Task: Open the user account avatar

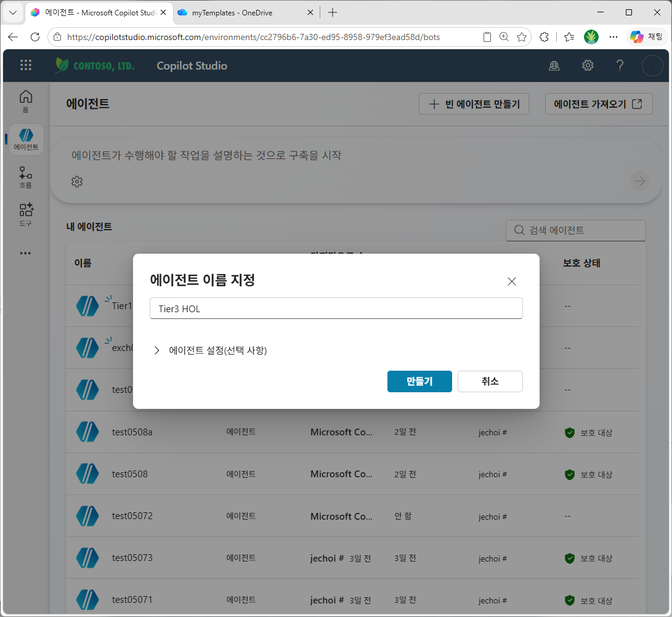Action: [652, 65]
